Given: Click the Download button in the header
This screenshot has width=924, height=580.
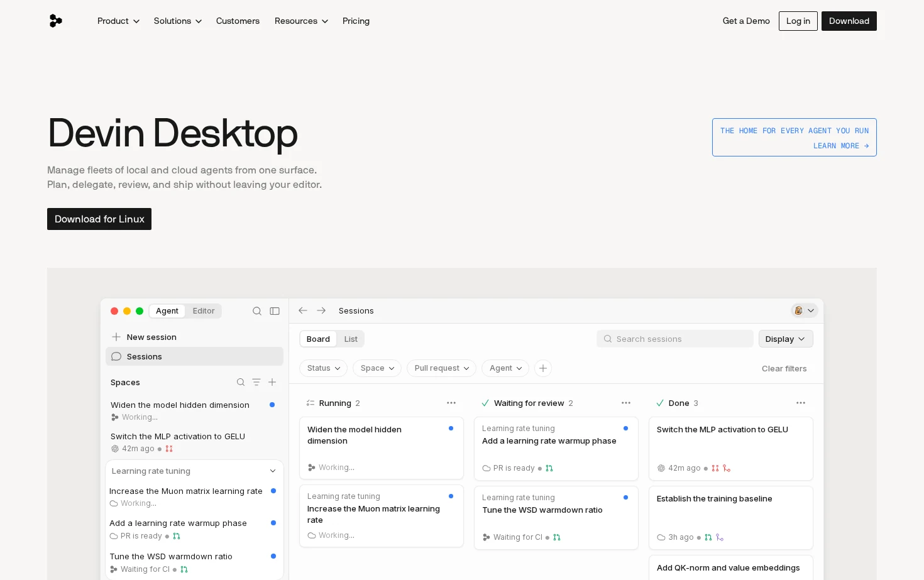Looking at the screenshot, I should pyautogui.click(x=849, y=21).
